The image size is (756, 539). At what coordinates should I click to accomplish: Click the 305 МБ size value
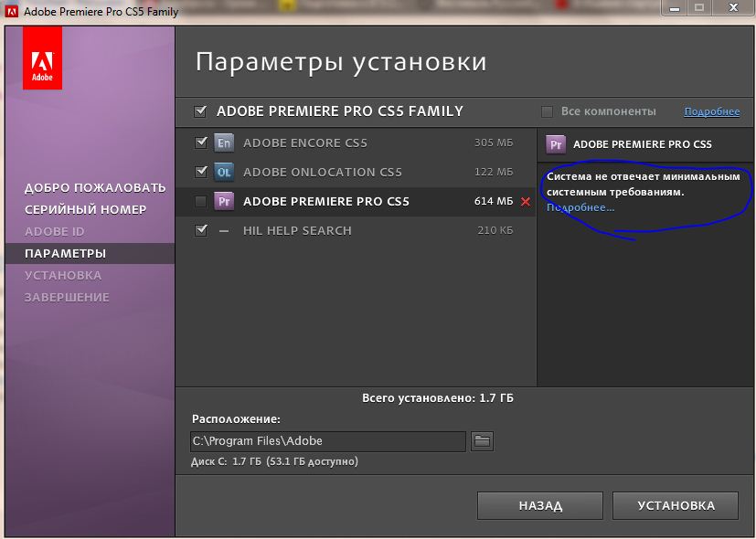[494, 143]
